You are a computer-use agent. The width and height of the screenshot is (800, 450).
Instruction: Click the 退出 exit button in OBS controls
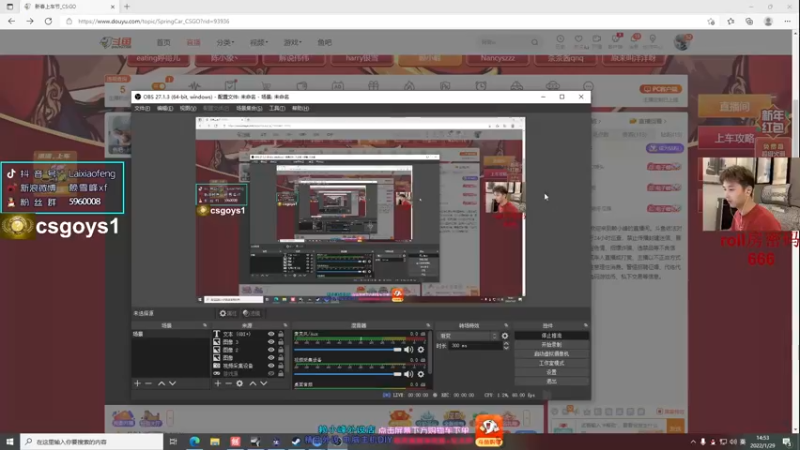pyautogui.click(x=552, y=381)
